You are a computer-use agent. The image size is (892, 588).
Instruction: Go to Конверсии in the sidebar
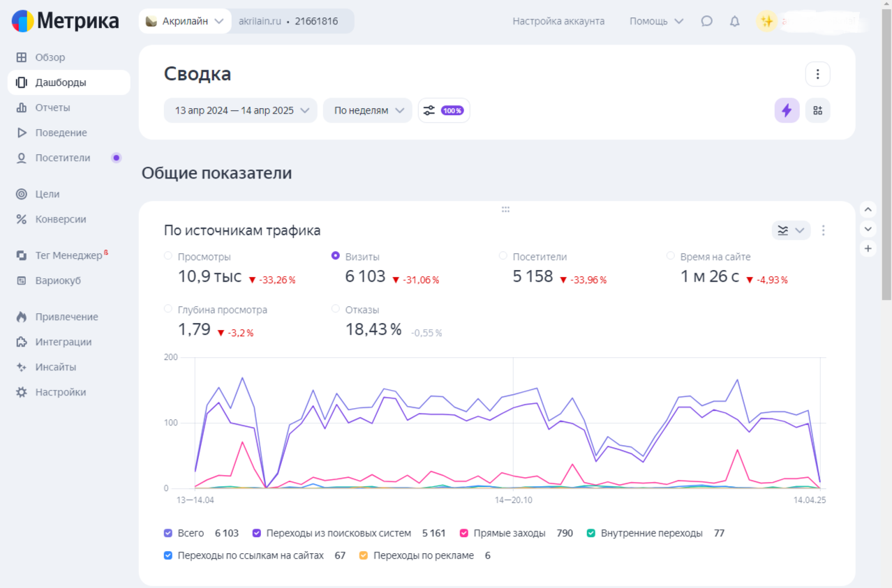(61, 219)
